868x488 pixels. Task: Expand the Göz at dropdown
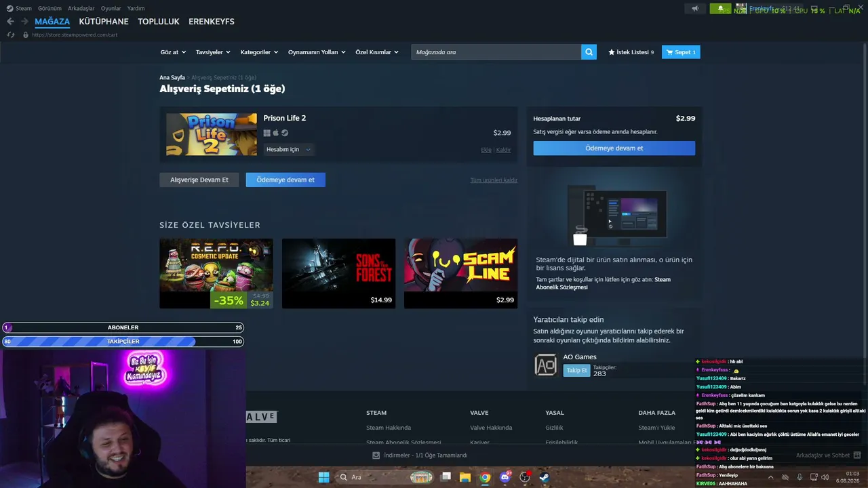(173, 52)
